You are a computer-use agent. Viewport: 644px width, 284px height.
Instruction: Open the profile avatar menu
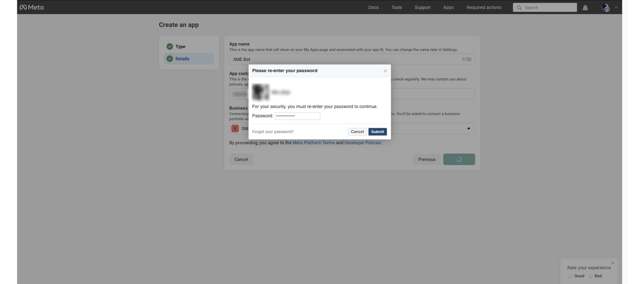605,7
